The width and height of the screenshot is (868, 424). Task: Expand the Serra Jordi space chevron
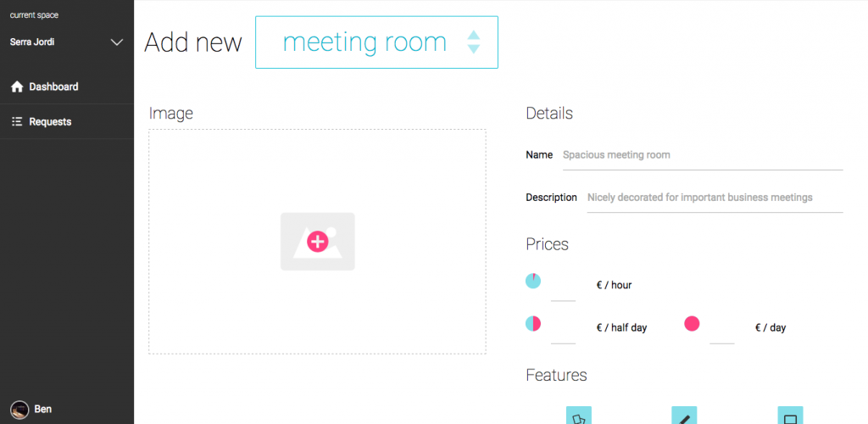pos(117,42)
